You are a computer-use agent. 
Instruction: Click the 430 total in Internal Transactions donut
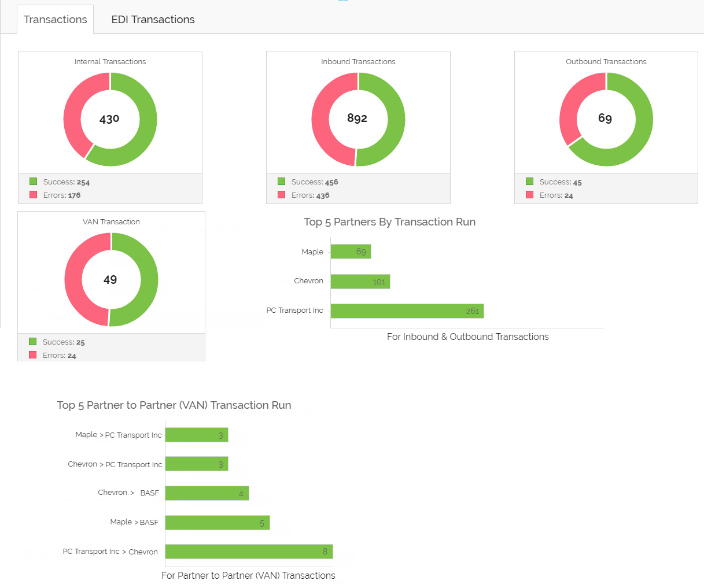[x=109, y=119]
